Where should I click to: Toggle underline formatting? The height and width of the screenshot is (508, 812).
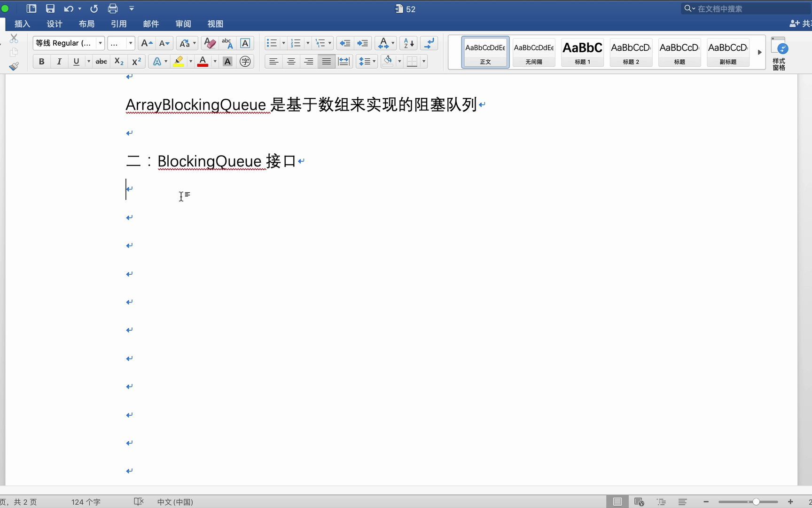tap(76, 62)
